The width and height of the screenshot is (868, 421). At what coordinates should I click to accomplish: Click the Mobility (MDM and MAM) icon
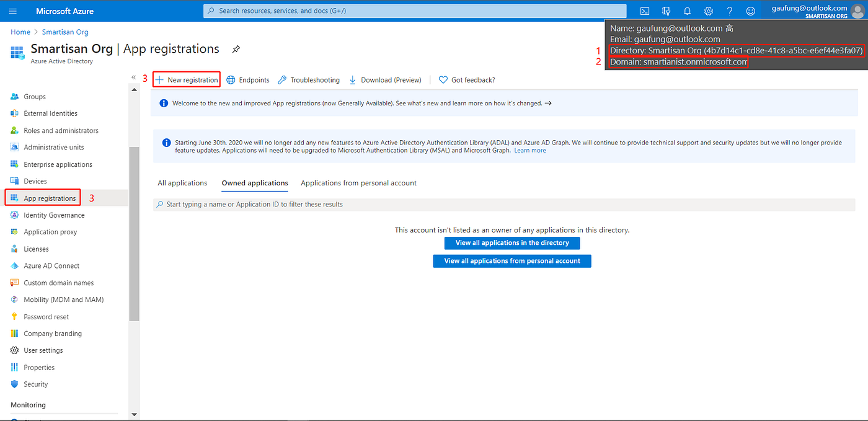pos(14,299)
